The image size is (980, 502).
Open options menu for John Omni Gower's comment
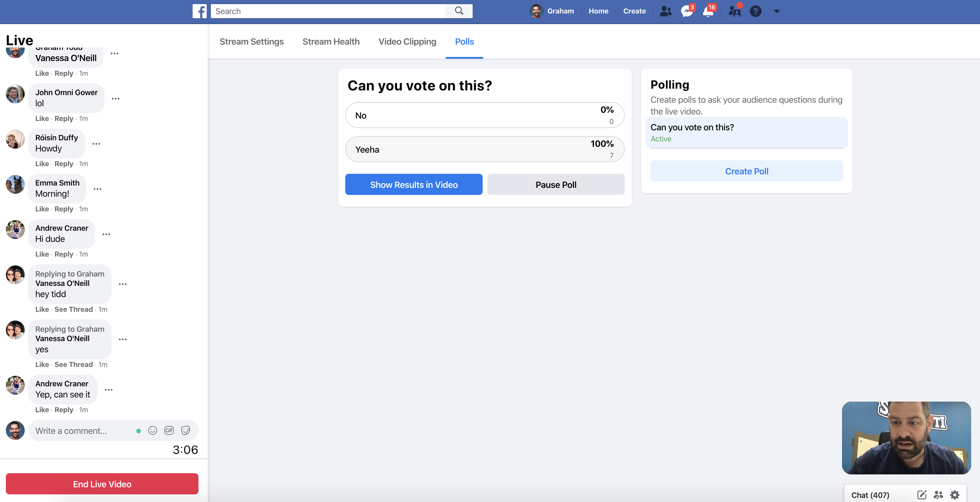(x=116, y=99)
